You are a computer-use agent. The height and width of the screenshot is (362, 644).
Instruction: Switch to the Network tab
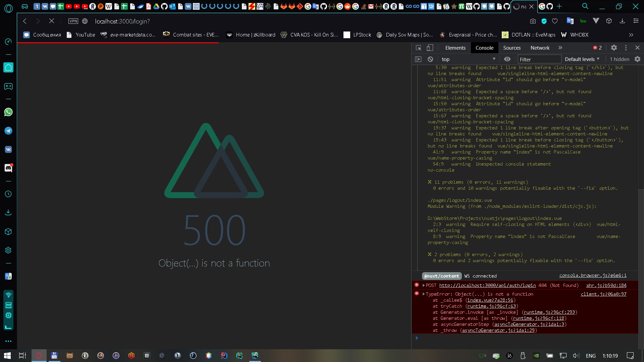[540, 48]
